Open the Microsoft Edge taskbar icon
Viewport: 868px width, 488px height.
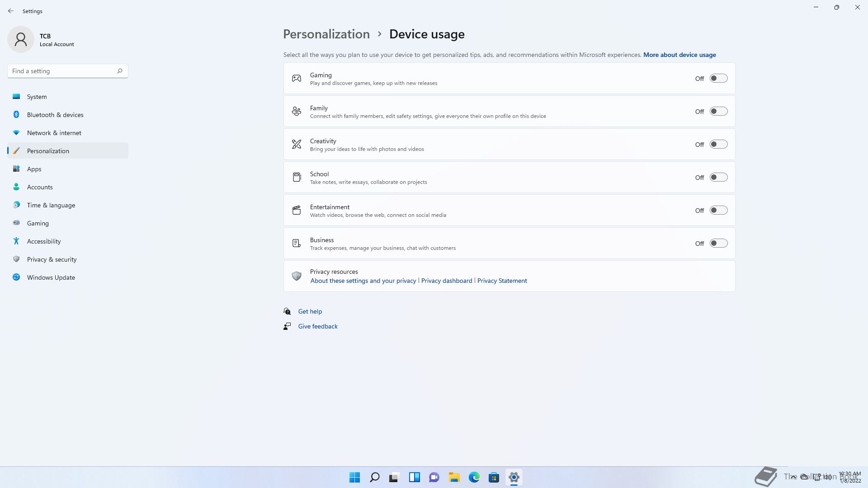pos(474,477)
